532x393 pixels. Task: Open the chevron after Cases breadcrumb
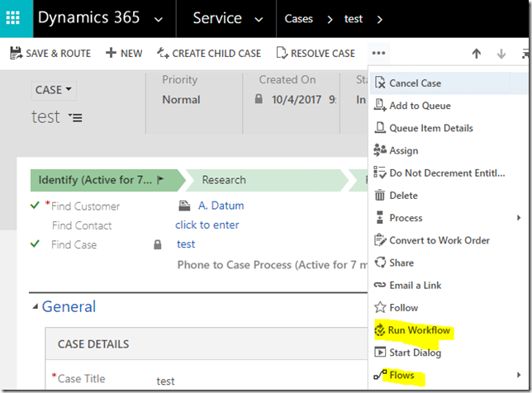[330, 20]
